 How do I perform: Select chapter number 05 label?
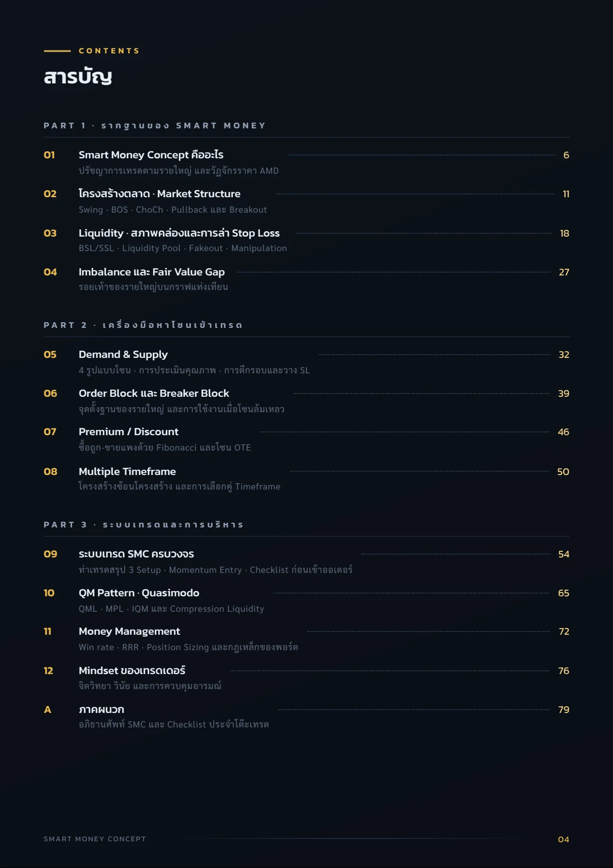50,355
